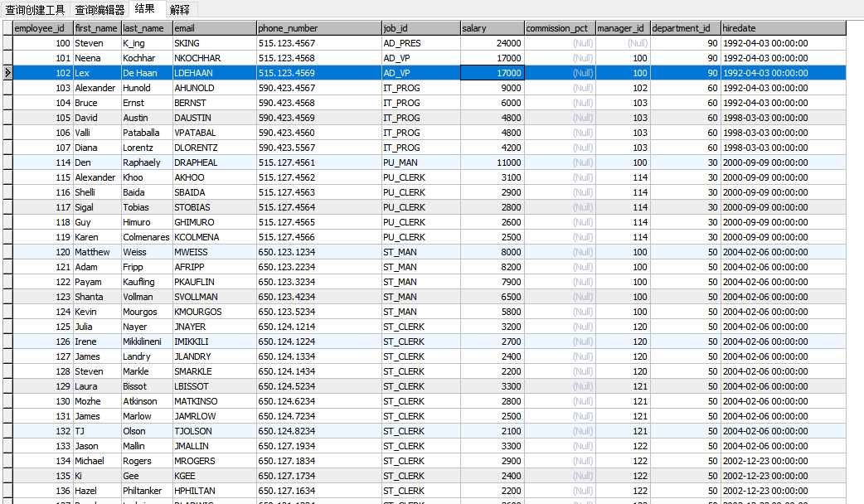Viewport: 864px width, 504px height.
Task: Click the first name Steven in row 100
Action: (x=97, y=43)
